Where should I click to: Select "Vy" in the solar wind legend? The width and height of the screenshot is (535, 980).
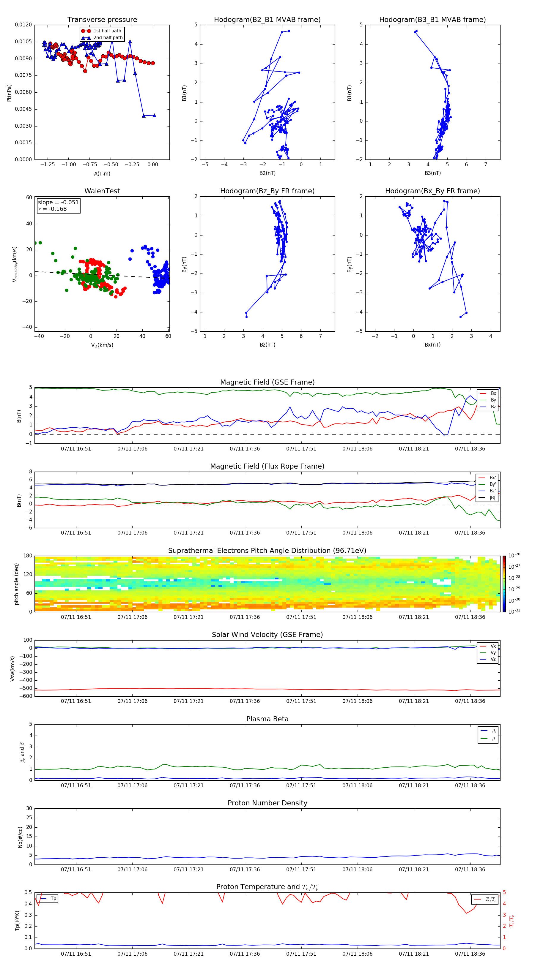click(488, 652)
